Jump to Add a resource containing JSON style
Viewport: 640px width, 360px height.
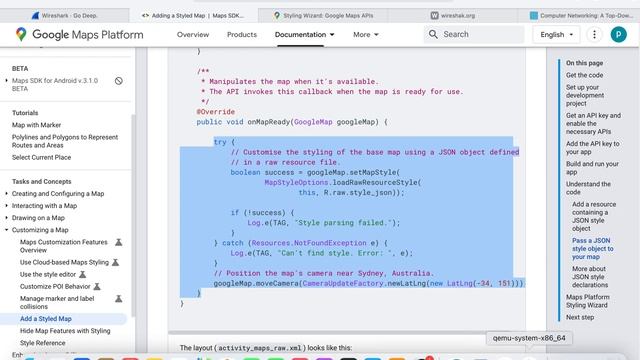[x=594, y=216]
